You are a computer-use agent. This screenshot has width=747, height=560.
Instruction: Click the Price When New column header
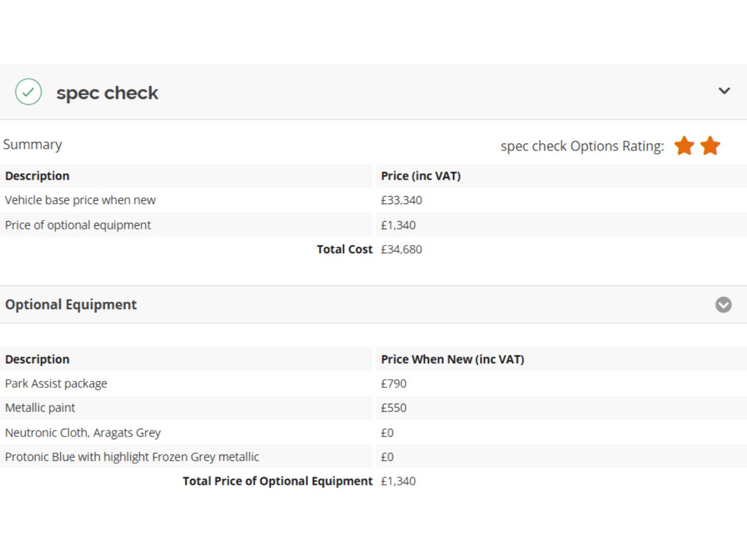[x=452, y=359]
